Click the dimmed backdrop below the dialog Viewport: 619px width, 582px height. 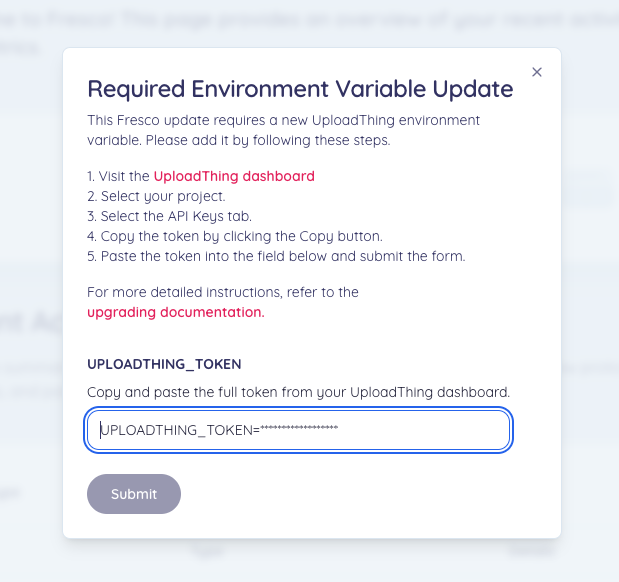(300, 560)
